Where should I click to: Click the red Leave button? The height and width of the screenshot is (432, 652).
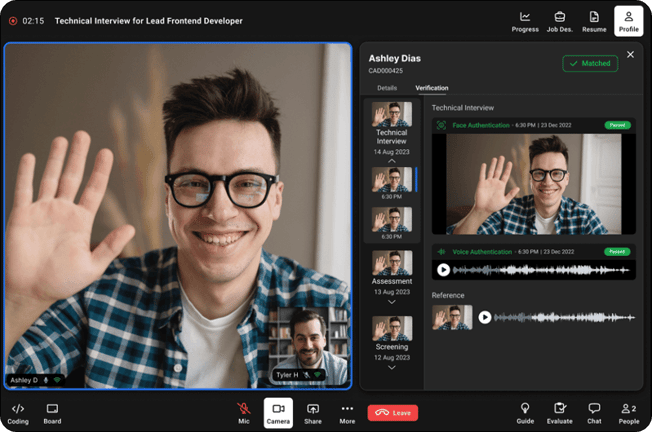click(392, 412)
